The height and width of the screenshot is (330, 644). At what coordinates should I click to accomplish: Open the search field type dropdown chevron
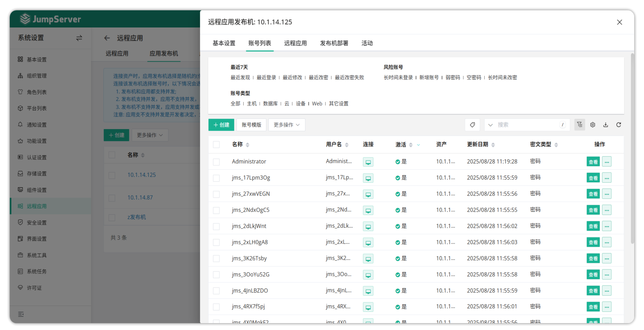(490, 125)
